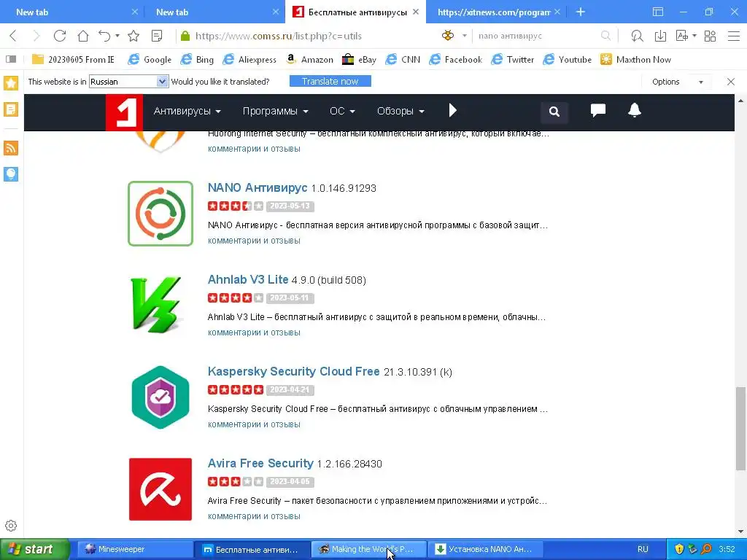
Task: Expand the Обзоры menu
Action: pyautogui.click(x=400, y=111)
